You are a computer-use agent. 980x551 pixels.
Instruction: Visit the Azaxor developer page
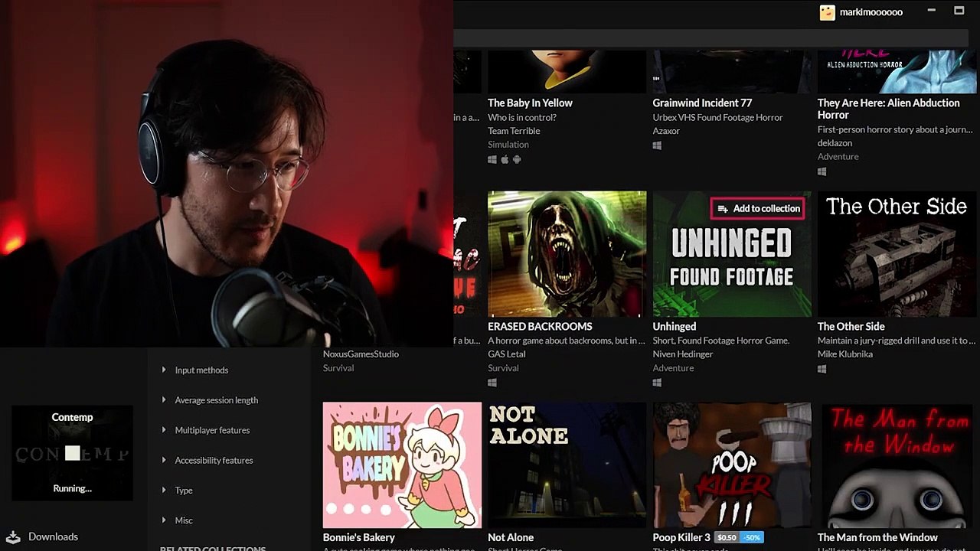click(x=666, y=131)
